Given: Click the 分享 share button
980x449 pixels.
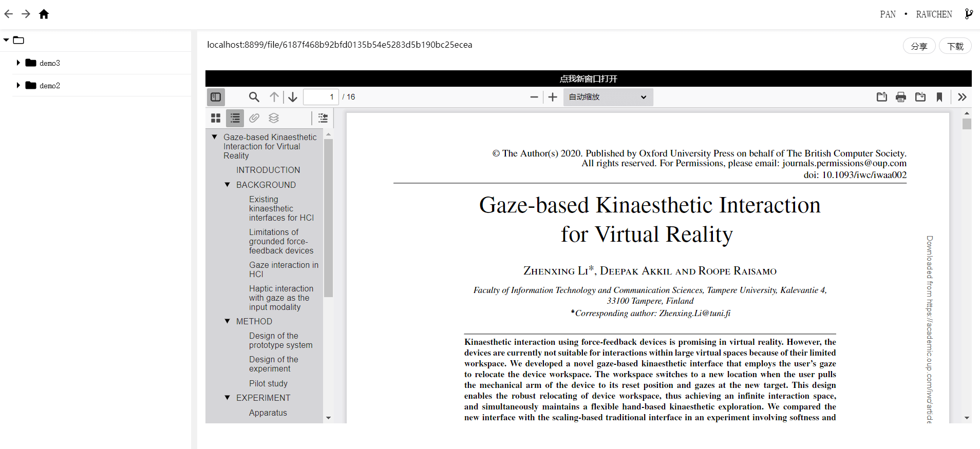Looking at the screenshot, I should (x=919, y=46).
